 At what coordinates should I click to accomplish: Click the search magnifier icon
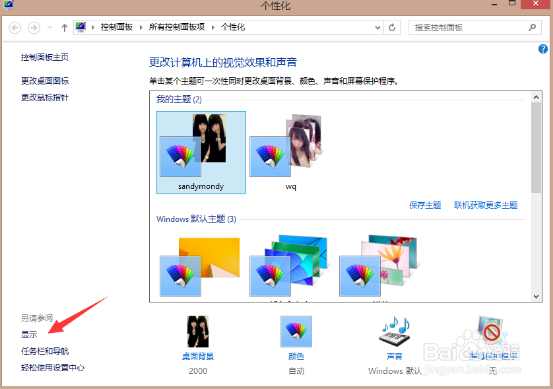click(x=532, y=27)
